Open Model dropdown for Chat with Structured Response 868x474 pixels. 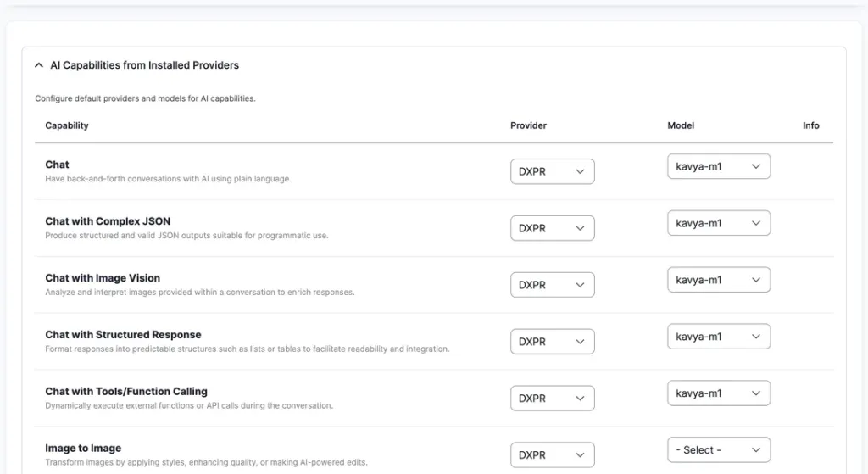coord(719,336)
